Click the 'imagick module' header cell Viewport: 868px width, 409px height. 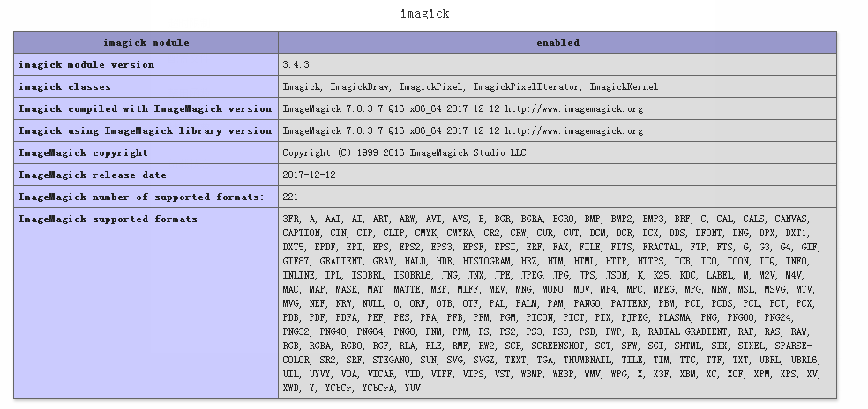tap(146, 42)
